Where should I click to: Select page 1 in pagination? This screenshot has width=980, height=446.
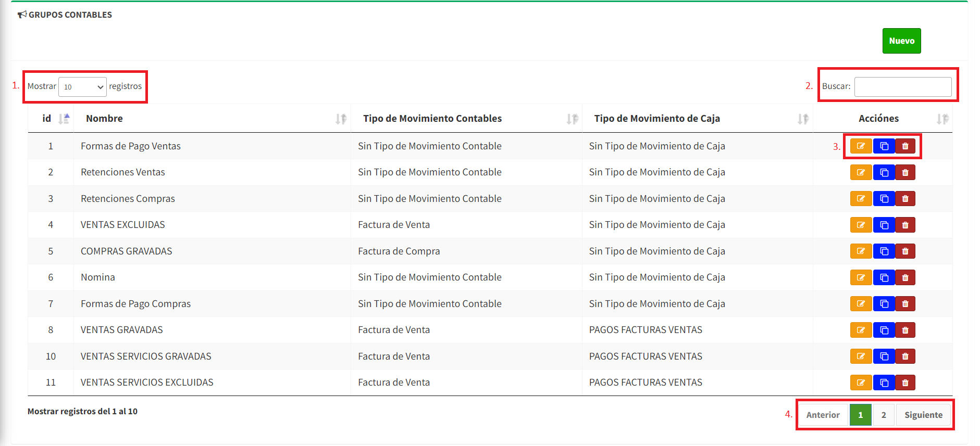860,415
